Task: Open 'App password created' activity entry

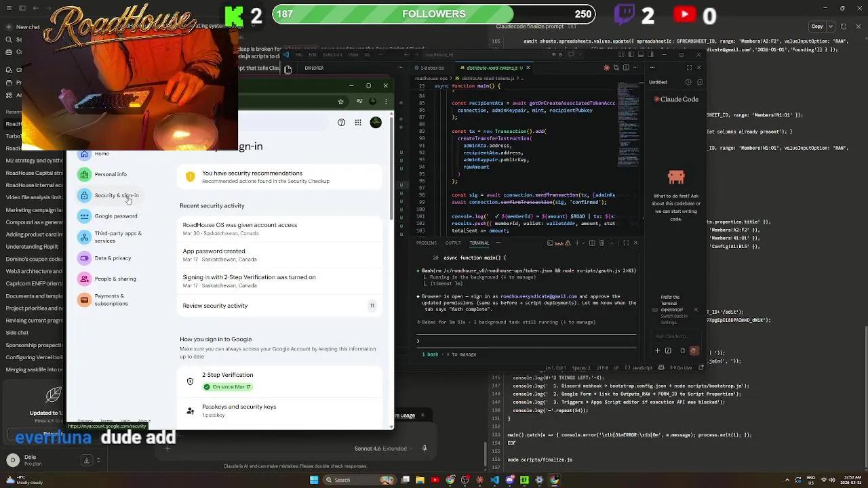Action: tap(280, 255)
